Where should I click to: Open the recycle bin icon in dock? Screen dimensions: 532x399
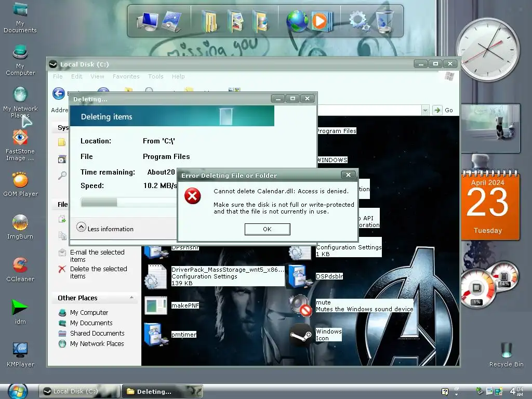(x=385, y=21)
